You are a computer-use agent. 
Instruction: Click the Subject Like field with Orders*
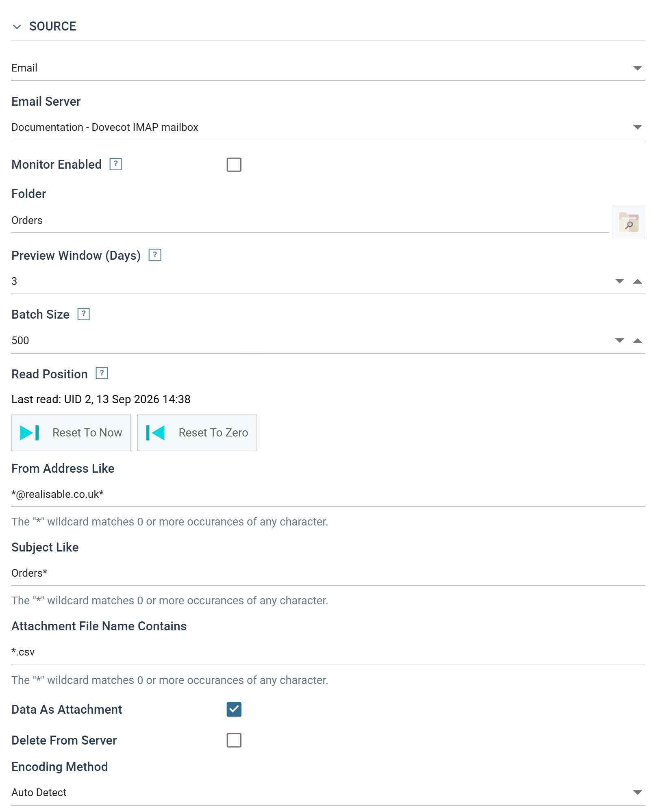328,573
